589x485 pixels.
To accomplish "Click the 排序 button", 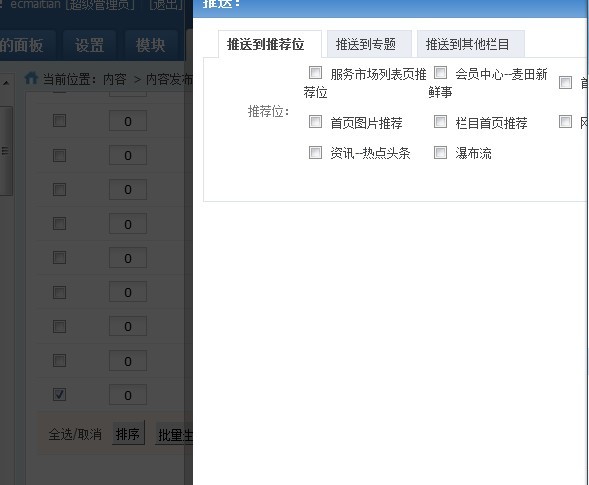I will (x=128, y=434).
